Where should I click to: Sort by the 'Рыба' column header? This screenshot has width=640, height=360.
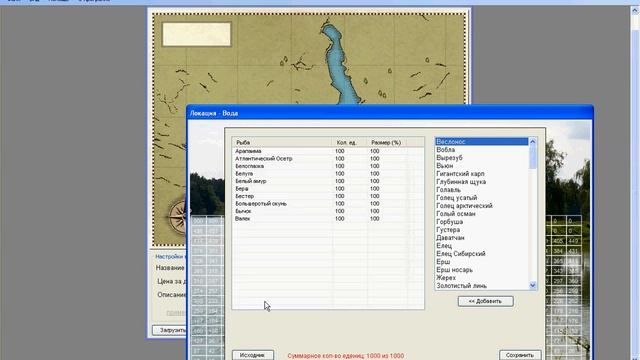coord(282,142)
